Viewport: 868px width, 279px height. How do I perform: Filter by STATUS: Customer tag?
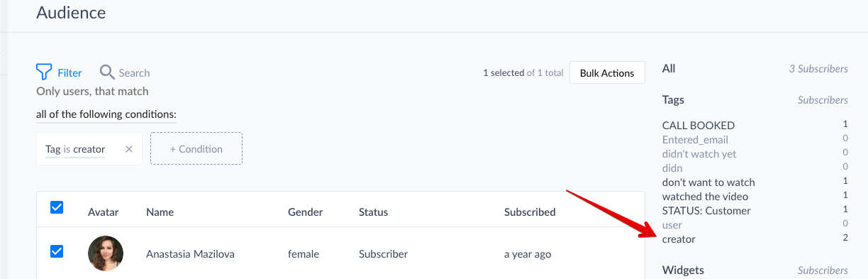click(706, 211)
